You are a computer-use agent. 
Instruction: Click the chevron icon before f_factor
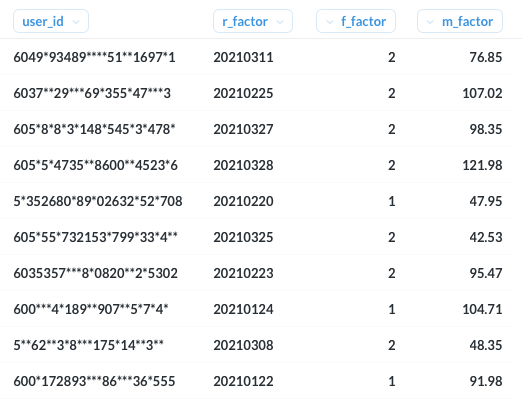[330, 22]
